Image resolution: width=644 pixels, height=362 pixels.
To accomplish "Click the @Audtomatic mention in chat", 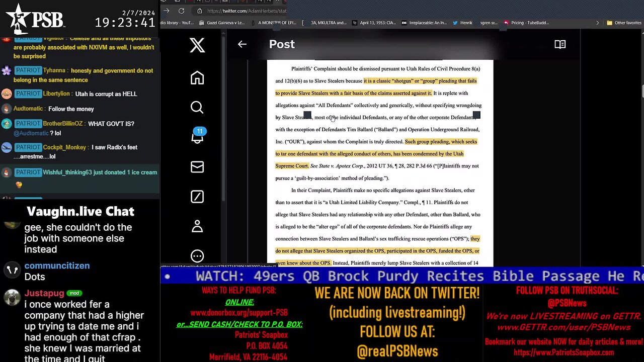I will click(x=31, y=133).
